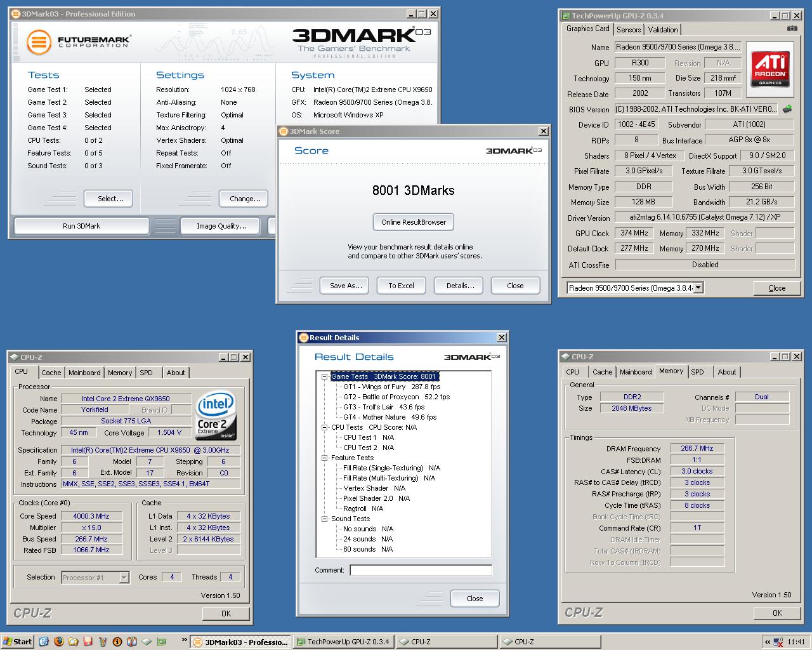Screen dimensions: 812x650
Task: Click the GPU-Z screenshot camera icon
Action: 792,29
